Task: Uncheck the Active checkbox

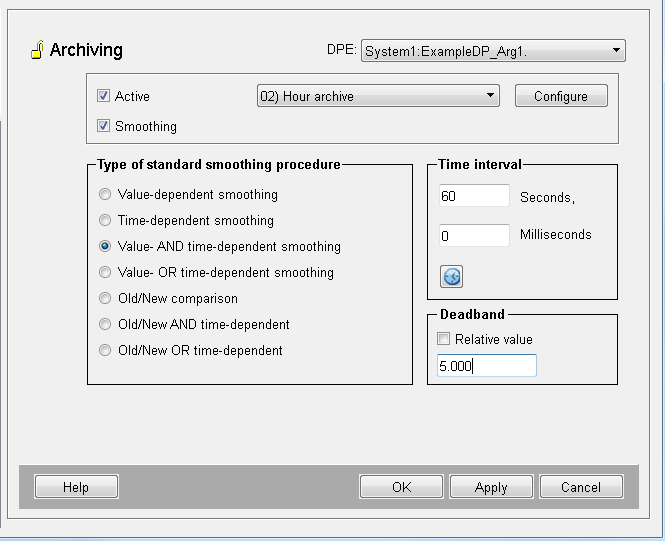Action: [x=103, y=96]
